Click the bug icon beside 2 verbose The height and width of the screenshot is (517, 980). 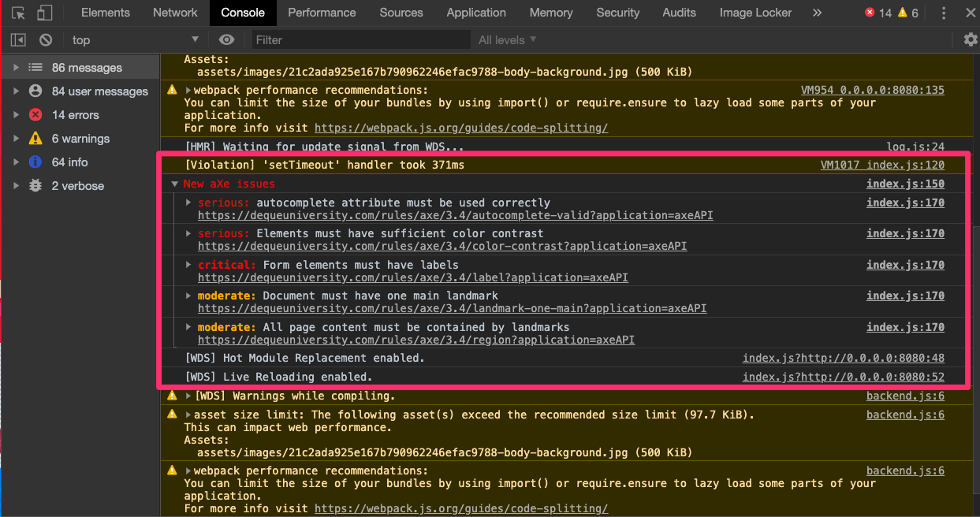pyautogui.click(x=35, y=186)
